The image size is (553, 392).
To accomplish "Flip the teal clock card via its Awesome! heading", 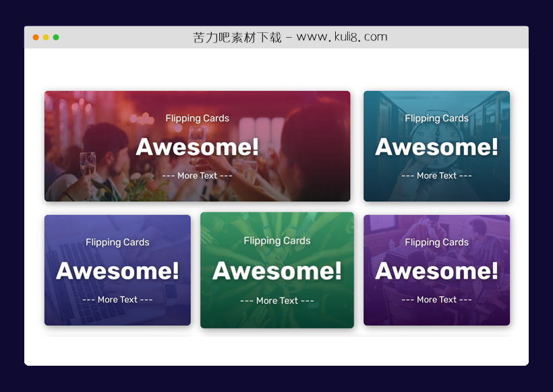I will coord(436,147).
